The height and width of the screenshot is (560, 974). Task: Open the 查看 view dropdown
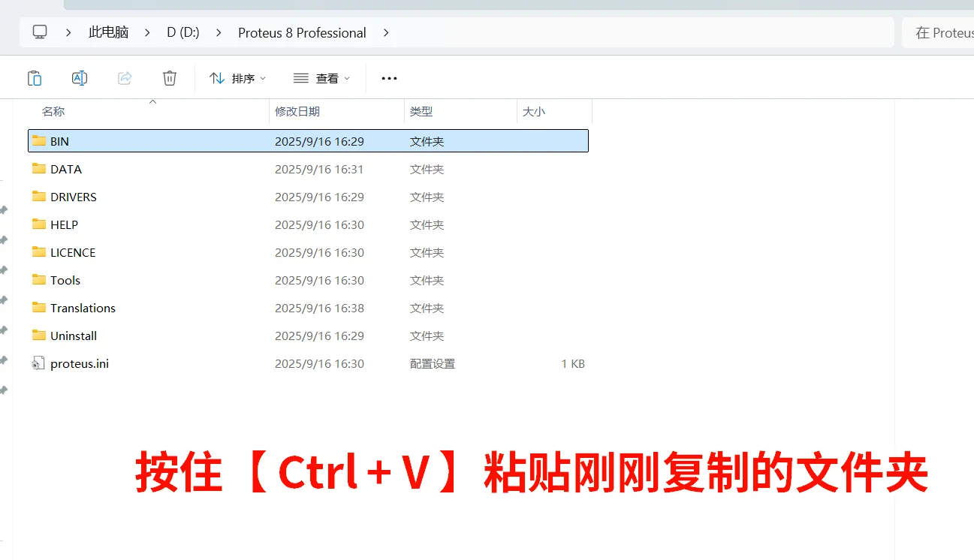pos(322,78)
